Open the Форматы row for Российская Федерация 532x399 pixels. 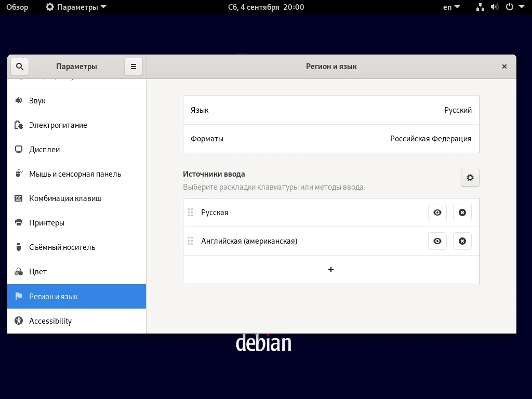[331, 138]
